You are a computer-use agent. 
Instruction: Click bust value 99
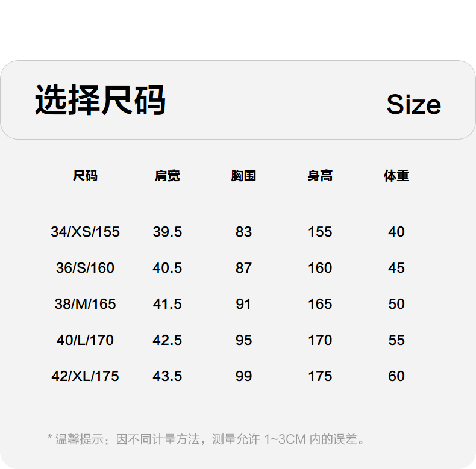243,376
